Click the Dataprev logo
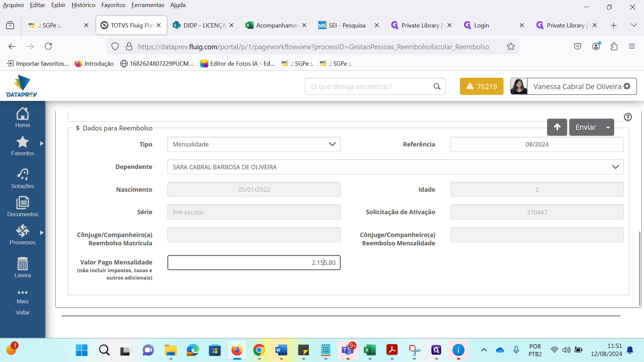The height and width of the screenshot is (362, 644). point(22,86)
